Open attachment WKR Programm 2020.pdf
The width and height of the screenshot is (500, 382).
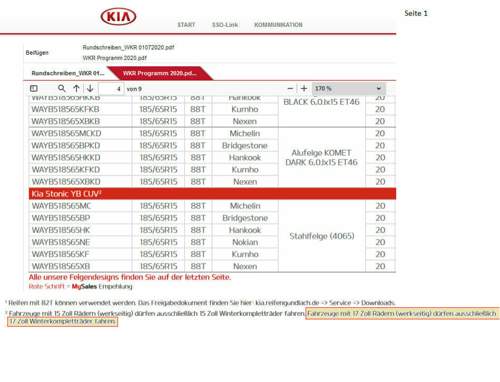(x=115, y=58)
